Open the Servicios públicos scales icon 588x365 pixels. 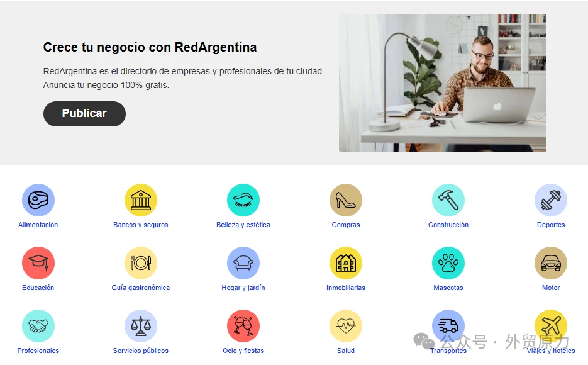(x=141, y=326)
